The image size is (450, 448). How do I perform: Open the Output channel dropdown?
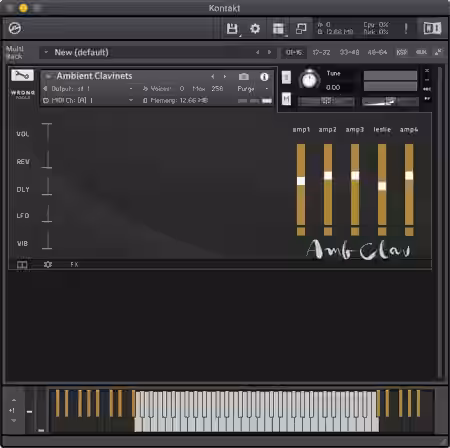click(131, 89)
